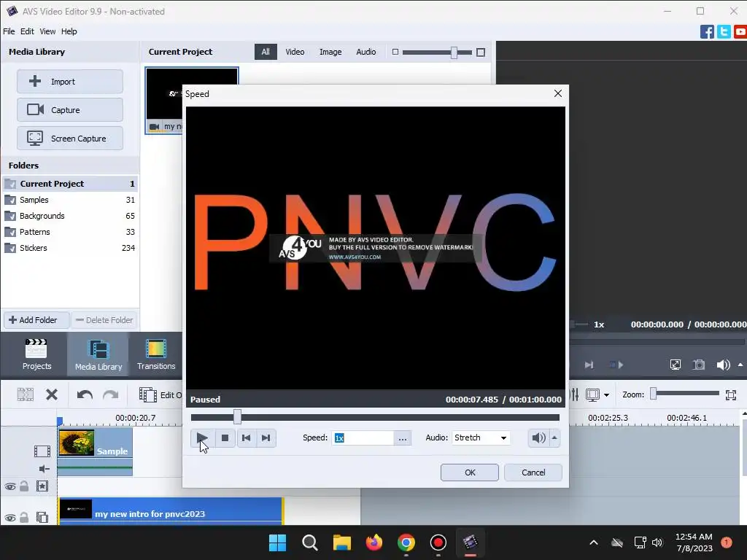The width and height of the screenshot is (747, 560).
Task: Go to previous frame in Speed dialog
Action: click(246, 437)
